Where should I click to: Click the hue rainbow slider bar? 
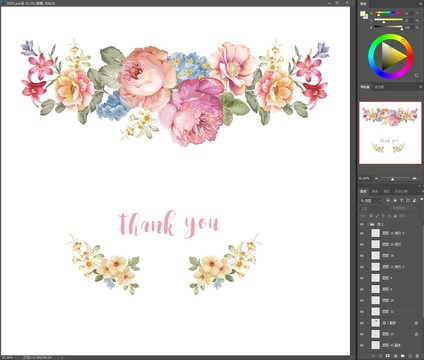pyautogui.click(x=389, y=13)
